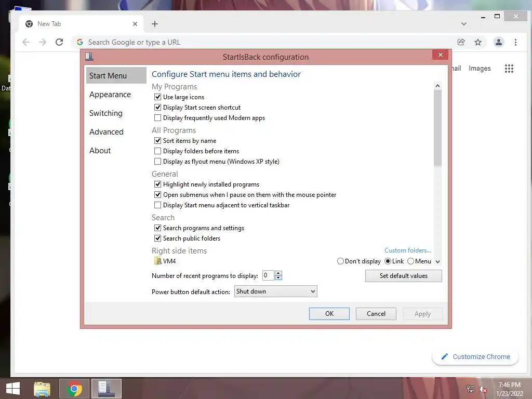Uncheck Search public folders
This screenshot has height=399, width=532.
157,238
